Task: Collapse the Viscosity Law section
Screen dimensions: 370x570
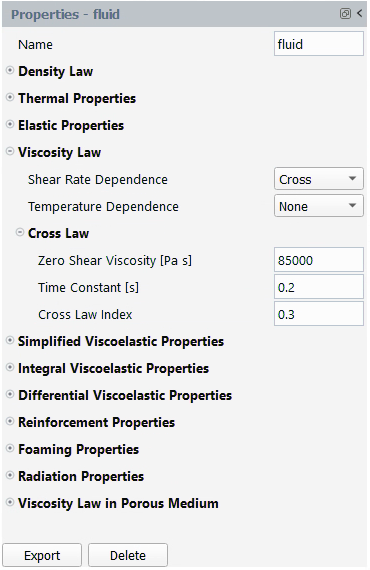Action: tap(10, 151)
